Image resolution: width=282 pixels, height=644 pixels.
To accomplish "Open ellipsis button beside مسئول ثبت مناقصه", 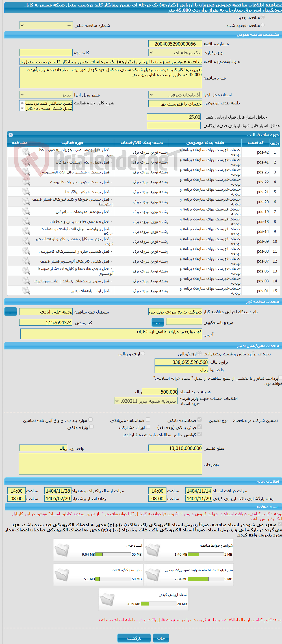I will (x=11, y=312).
